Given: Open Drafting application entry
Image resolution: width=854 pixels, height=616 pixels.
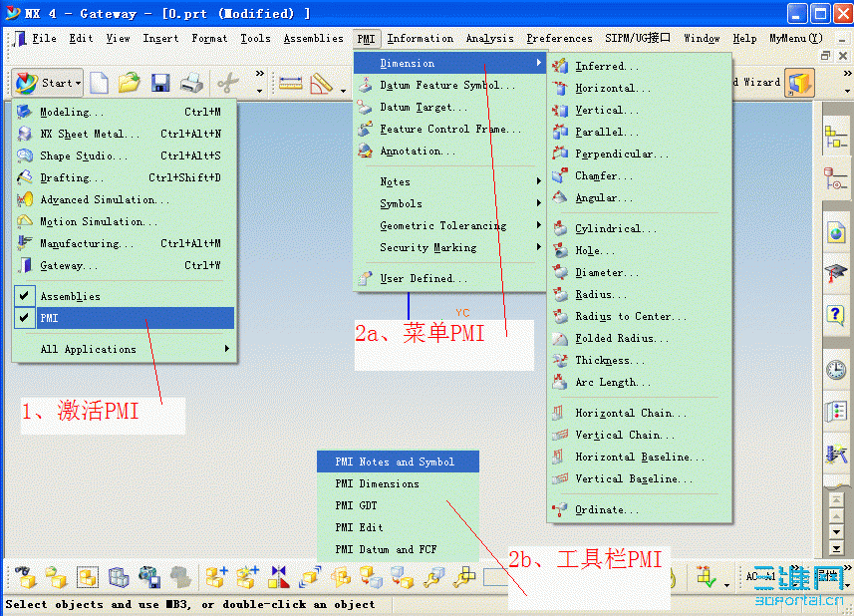Looking at the screenshot, I should (126, 177).
